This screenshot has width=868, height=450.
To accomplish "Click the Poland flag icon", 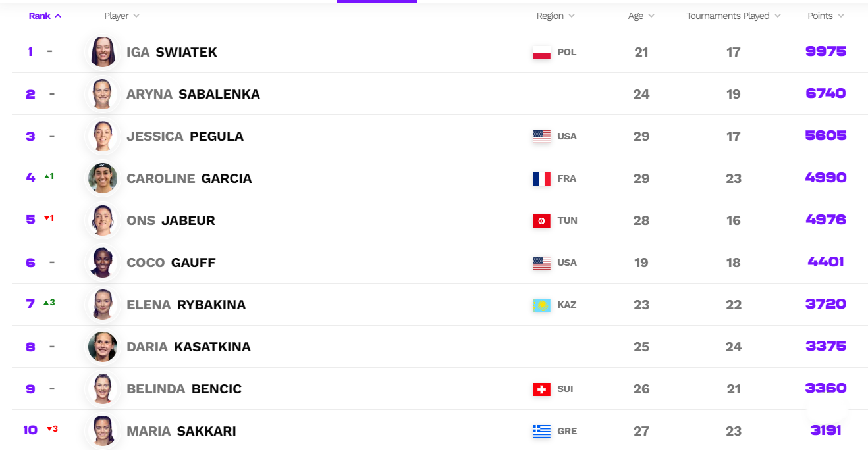I will click(541, 53).
